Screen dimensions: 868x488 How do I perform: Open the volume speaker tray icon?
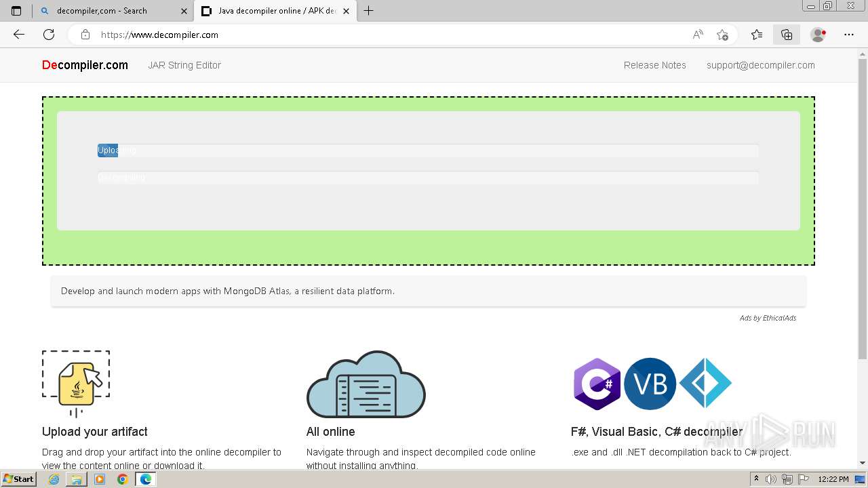771,479
